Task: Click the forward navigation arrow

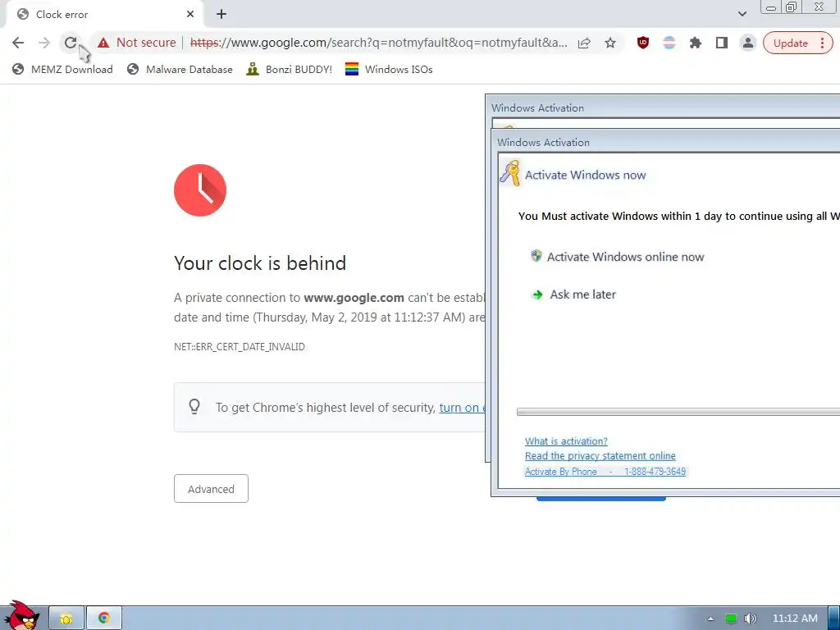Action: [x=44, y=43]
